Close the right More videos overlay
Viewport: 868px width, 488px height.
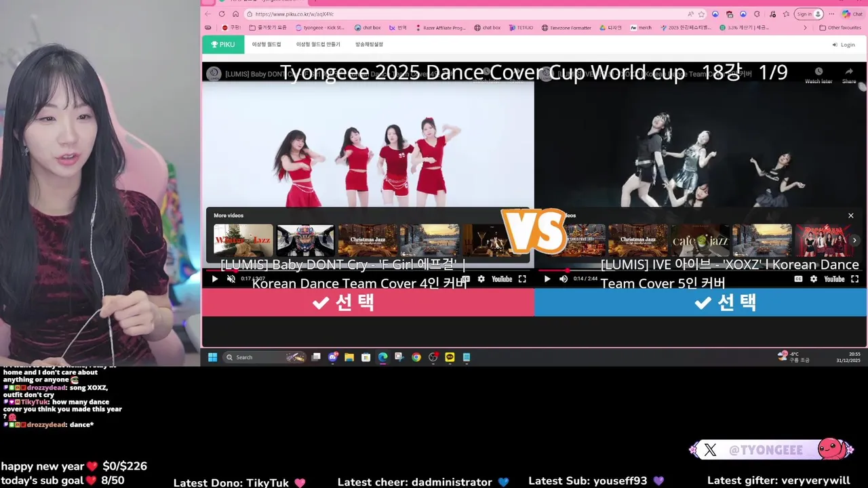point(851,216)
